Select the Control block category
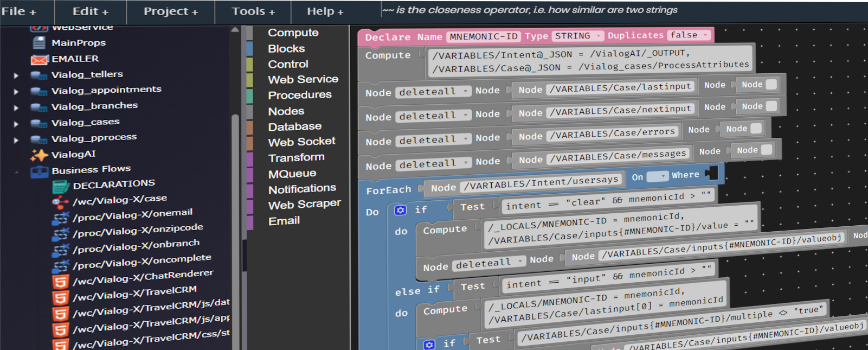868x350 pixels. [x=288, y=64]
